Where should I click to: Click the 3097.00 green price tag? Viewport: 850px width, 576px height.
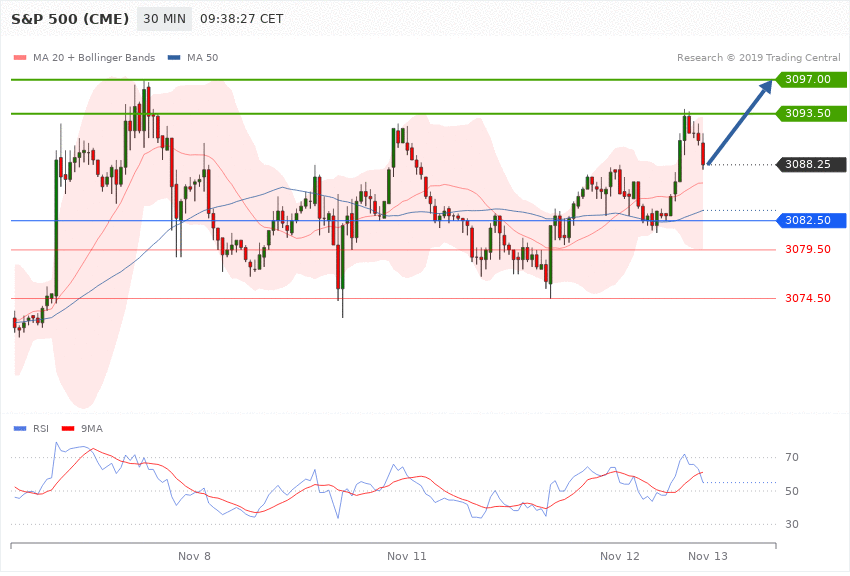click(811, 80)
